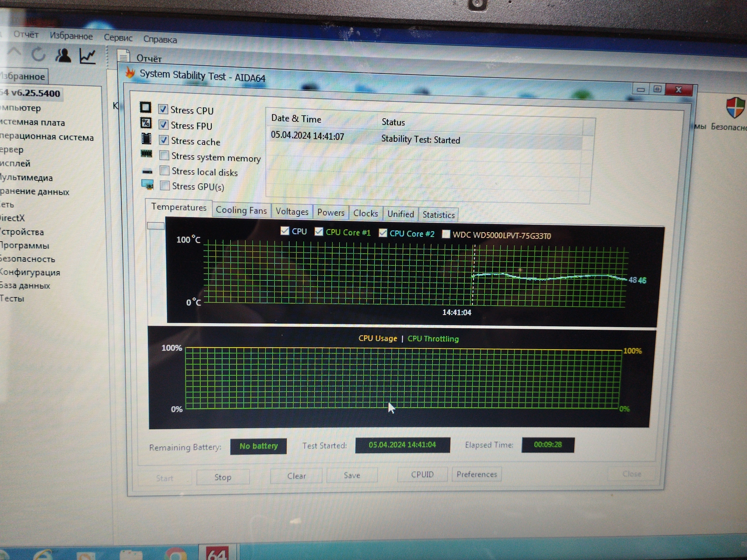Select База данных tree item
The image size is (747, 560).
25,285
